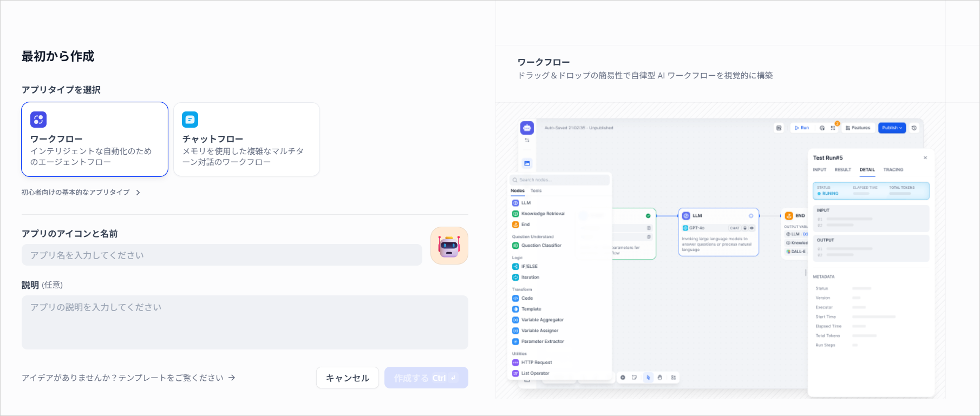The image size is (980, 416).
Task: Click the 最初から作成 heading
Action: pyautogui.click(x=58, y=56)
